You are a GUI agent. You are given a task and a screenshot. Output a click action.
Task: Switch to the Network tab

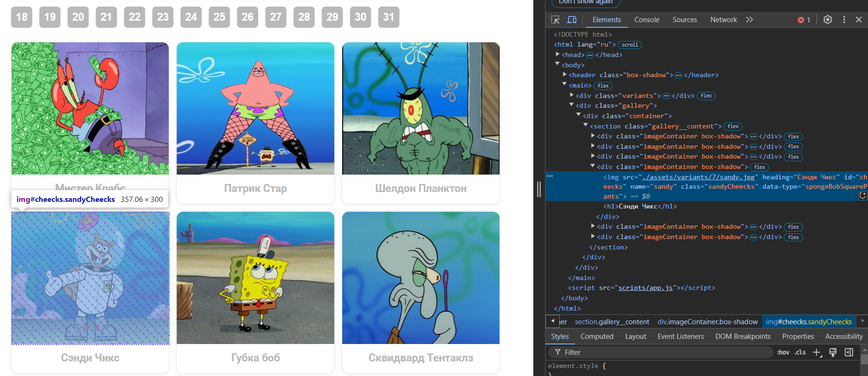tap(723, 20)
